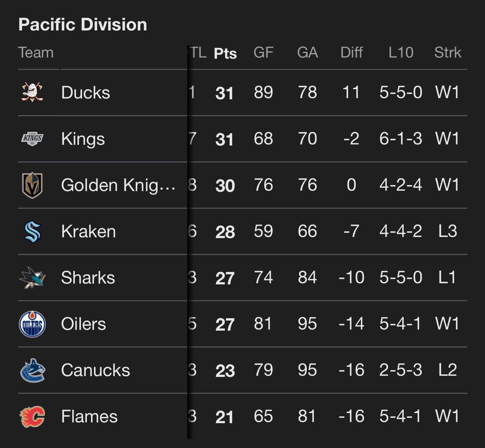Open the Ducks team name link

click(86, 93)
